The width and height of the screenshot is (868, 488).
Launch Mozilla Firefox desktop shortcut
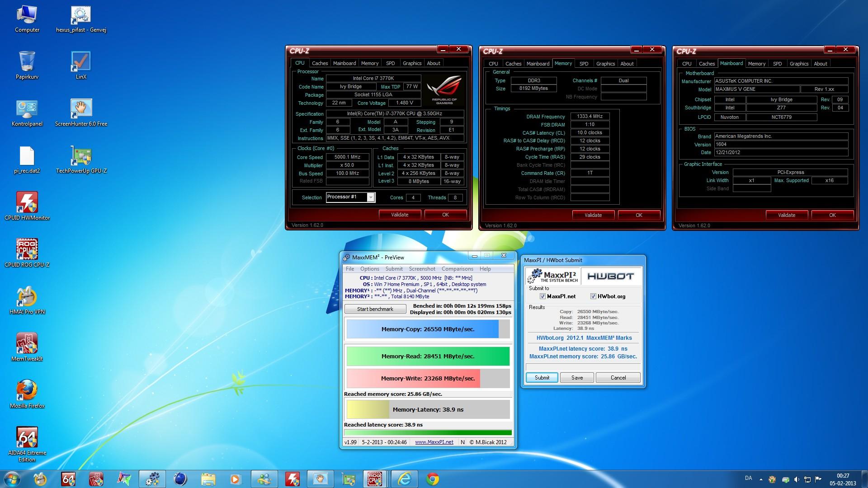tap(27, 395)
